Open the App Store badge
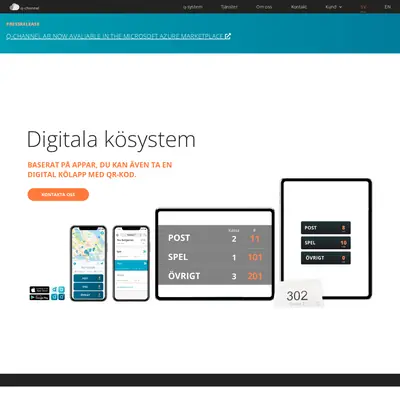Viewport: 400px width, 400px height. 39,290
